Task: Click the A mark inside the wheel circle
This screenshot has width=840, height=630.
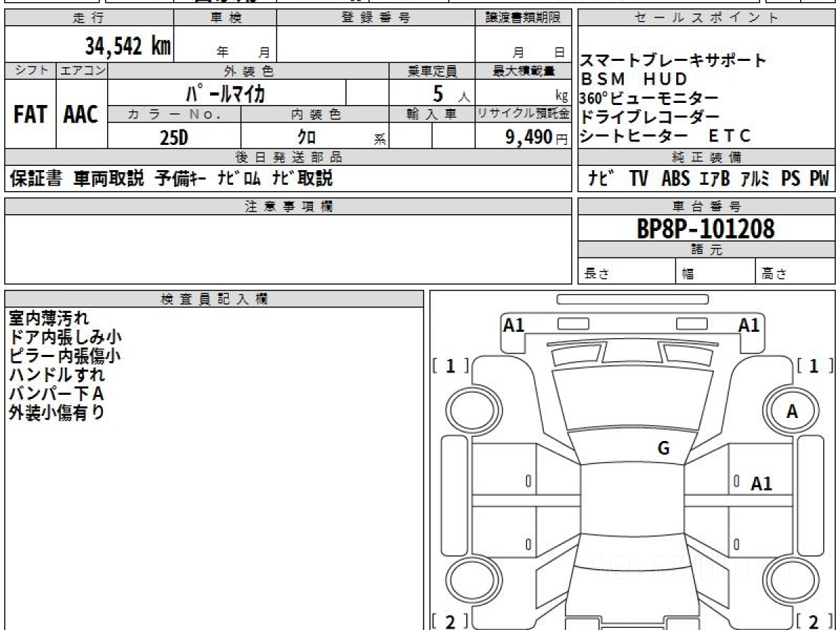Action: 792,412
